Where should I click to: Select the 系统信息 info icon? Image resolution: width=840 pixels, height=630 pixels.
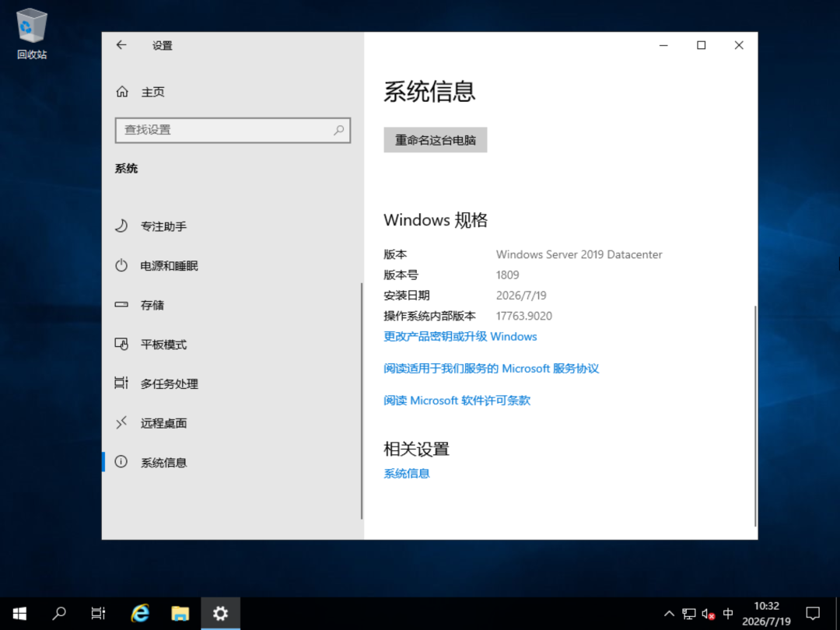(121, 462)
